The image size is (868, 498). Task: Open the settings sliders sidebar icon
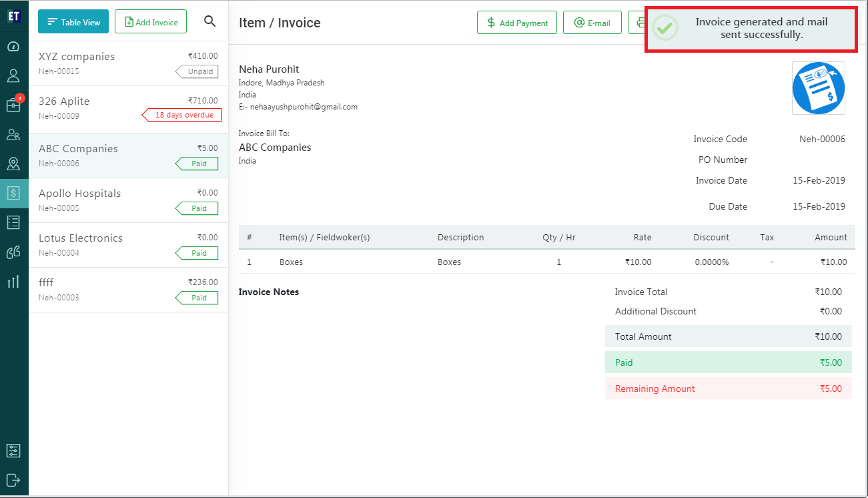click(13, 451)
